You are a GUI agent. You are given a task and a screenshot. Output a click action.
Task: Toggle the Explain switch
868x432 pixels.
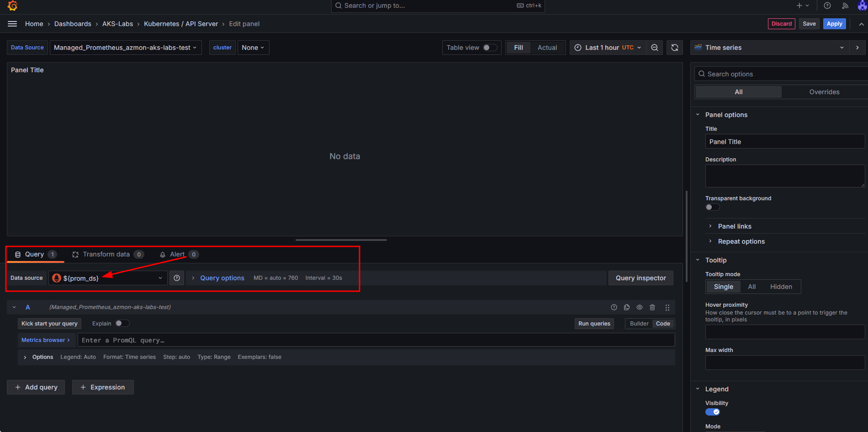122,323
